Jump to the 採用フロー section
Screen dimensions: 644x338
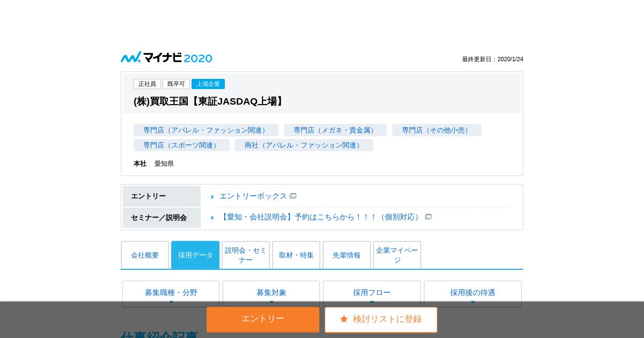click(372, 293)
